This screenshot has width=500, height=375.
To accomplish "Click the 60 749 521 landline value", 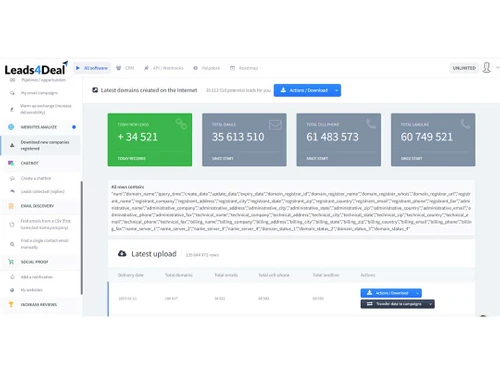I will click(427, 137).
